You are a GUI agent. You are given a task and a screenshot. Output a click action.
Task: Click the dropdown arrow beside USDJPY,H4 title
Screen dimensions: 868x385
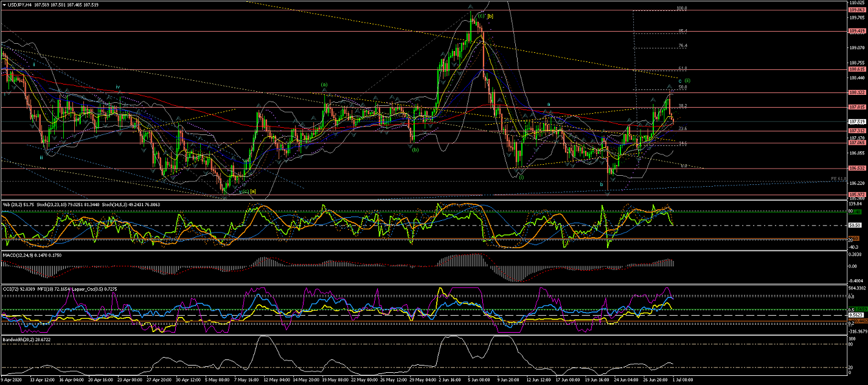[x=4, y=5]
